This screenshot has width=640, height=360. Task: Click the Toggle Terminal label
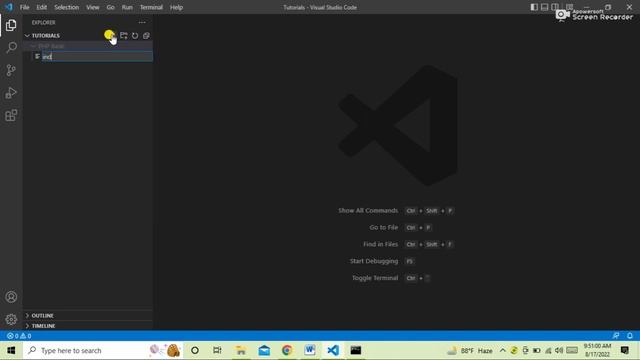[375, 278]
